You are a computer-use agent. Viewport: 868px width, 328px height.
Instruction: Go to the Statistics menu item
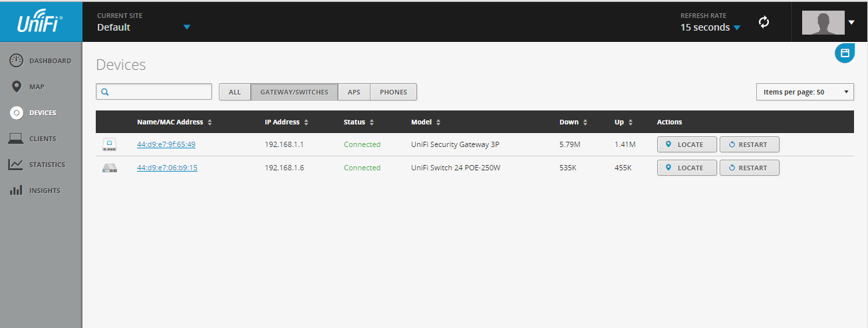pyautogui.click(x=47, y=164)
